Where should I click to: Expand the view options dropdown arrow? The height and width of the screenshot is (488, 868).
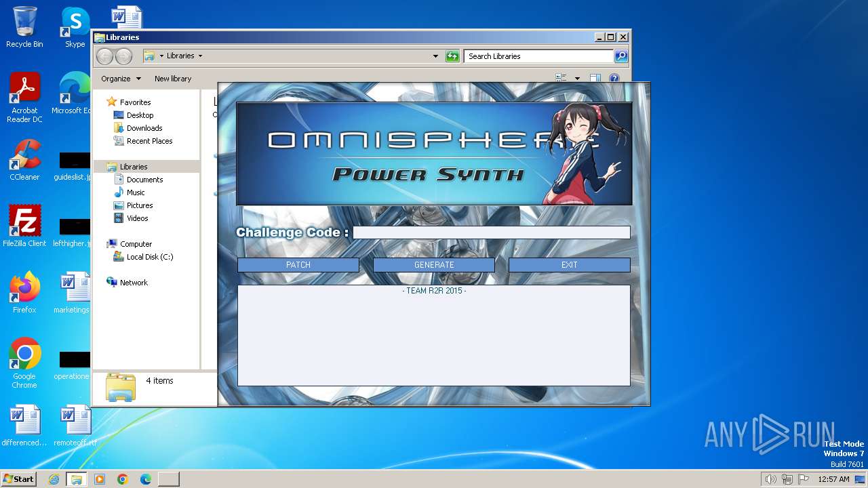(x=577, y=79)
